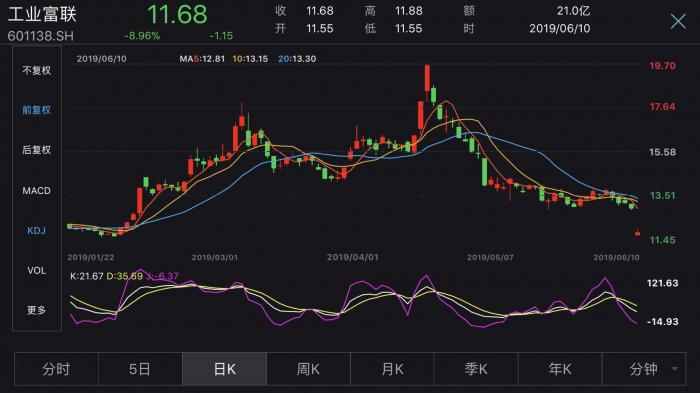
Task: Switch to the 季K tab
Action: click(x=476, y=369)
